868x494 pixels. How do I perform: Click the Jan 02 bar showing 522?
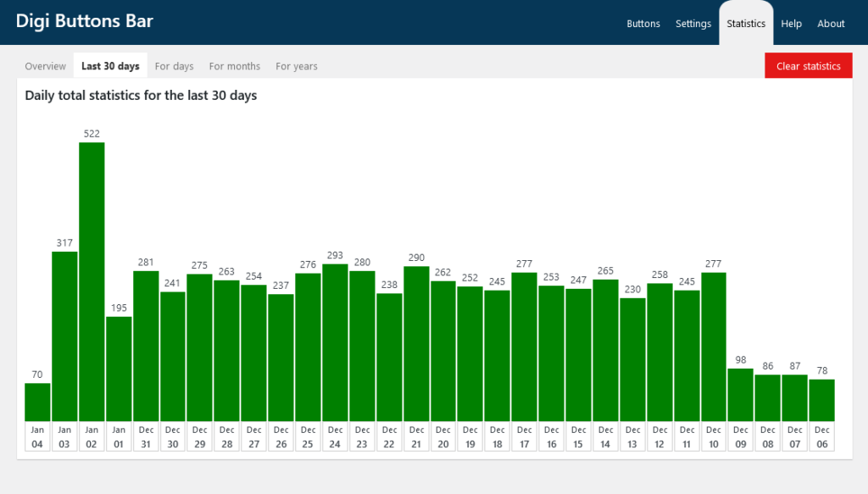point(92,282)
